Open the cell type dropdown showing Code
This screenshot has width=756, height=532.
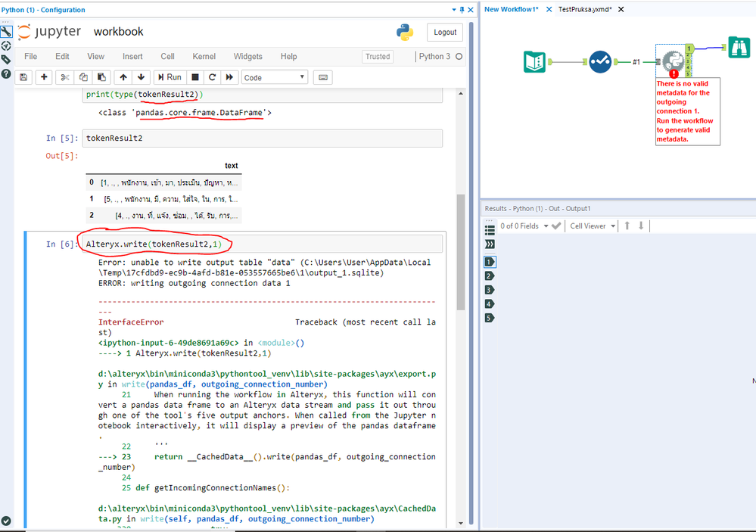(x=276, y=76)
